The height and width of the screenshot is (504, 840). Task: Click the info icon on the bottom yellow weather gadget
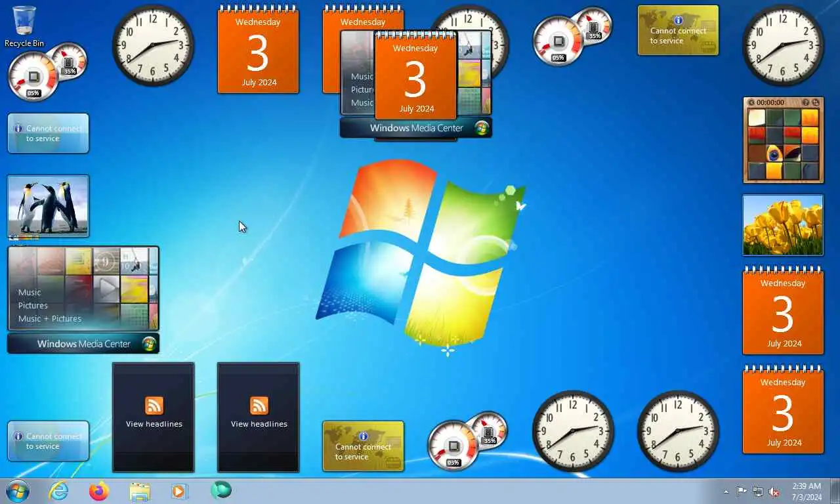[364, 436]
